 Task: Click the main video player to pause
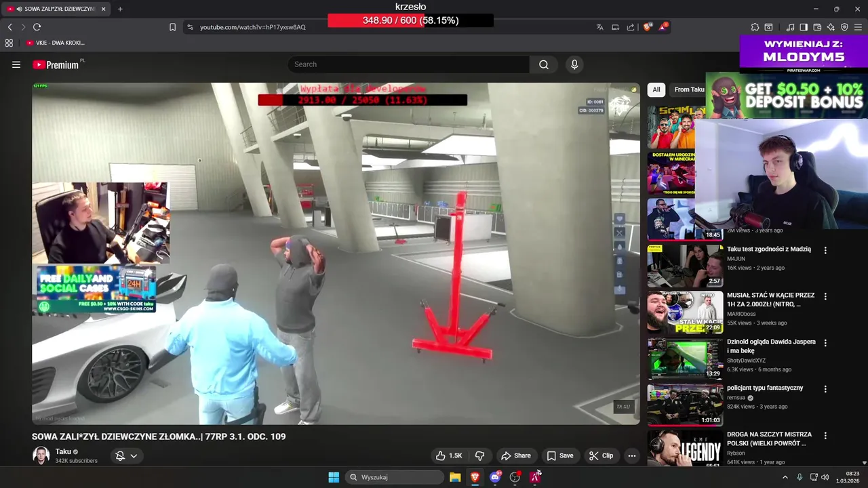pyautogui.click(x=336, y=253)
